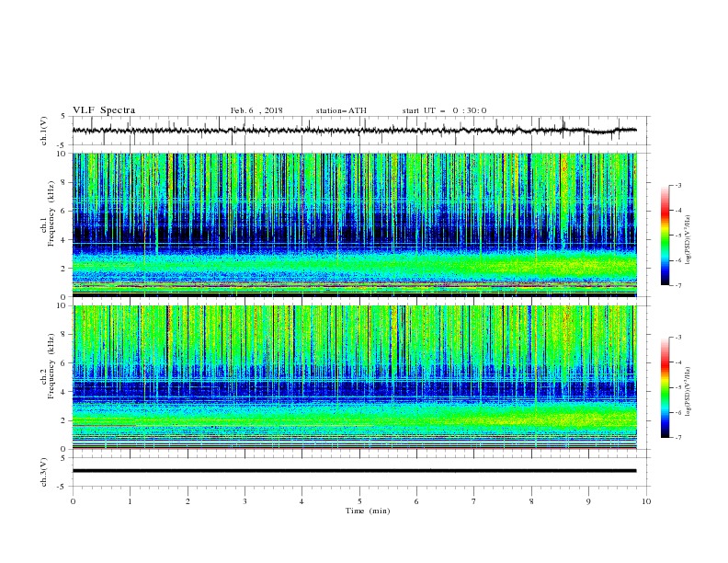Screen dimensions: 728x563
Task: Click the ch.3 flat black waveform trace
Action: 354,471
